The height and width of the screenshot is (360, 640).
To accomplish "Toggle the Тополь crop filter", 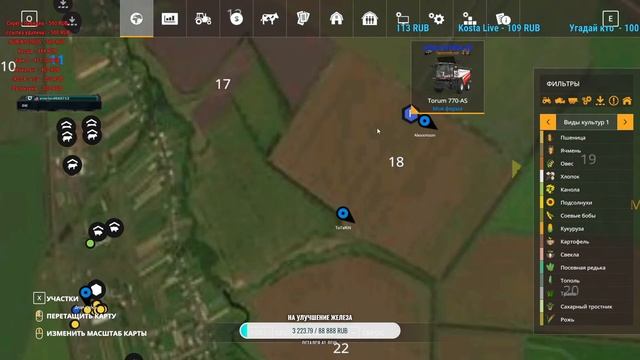I will (587, 281).
